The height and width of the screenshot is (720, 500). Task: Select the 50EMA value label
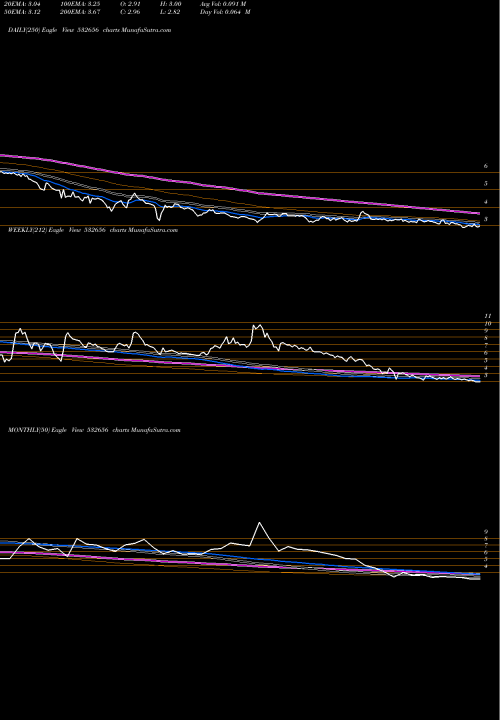22,12
